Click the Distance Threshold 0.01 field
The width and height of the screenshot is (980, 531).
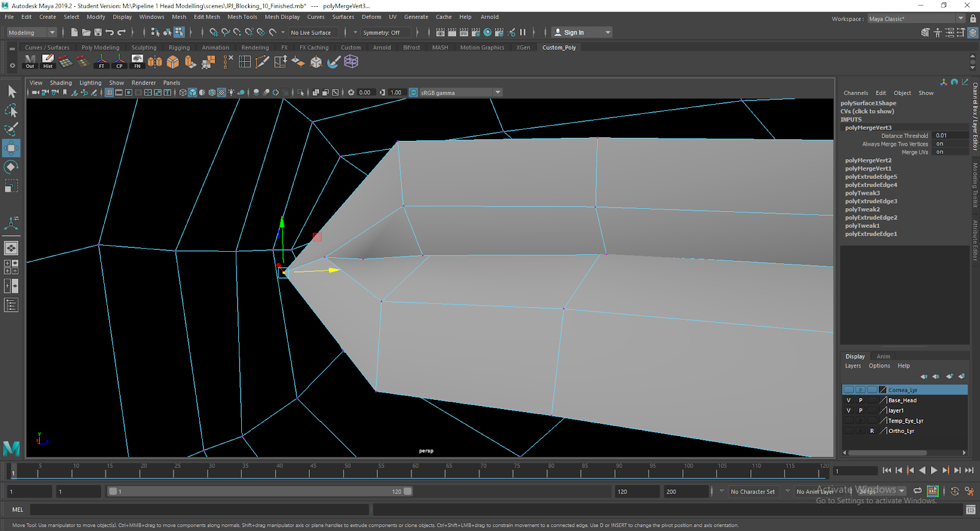coord(949,136)
